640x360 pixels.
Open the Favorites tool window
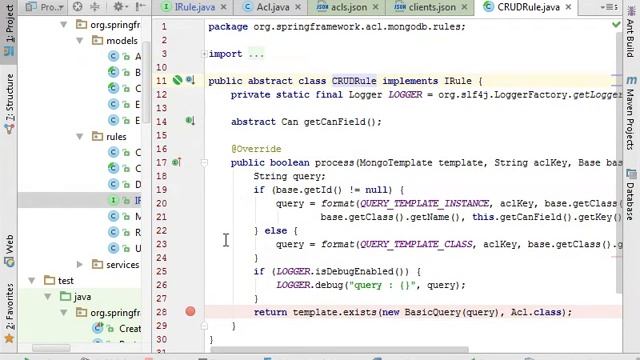(9, 313)
